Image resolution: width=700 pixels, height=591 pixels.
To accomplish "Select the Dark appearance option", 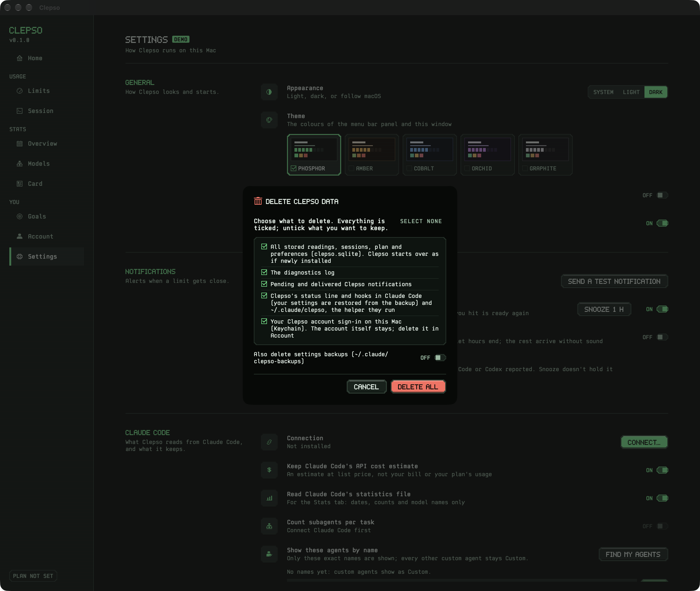I will pyautogui.click(x=655, y=92).
